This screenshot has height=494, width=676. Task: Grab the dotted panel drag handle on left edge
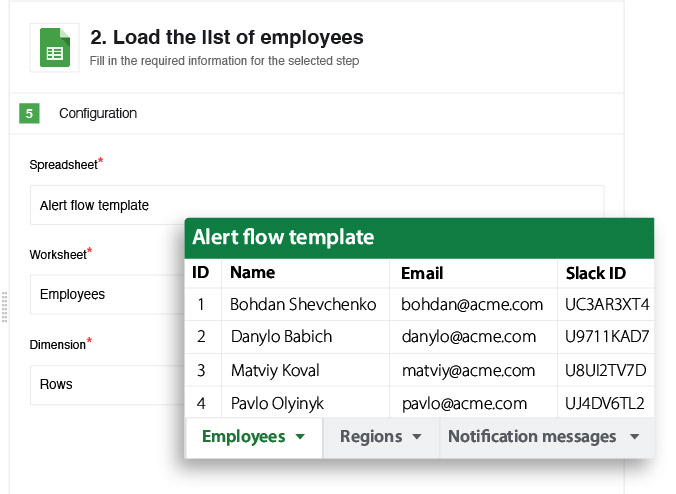[4, 307]
